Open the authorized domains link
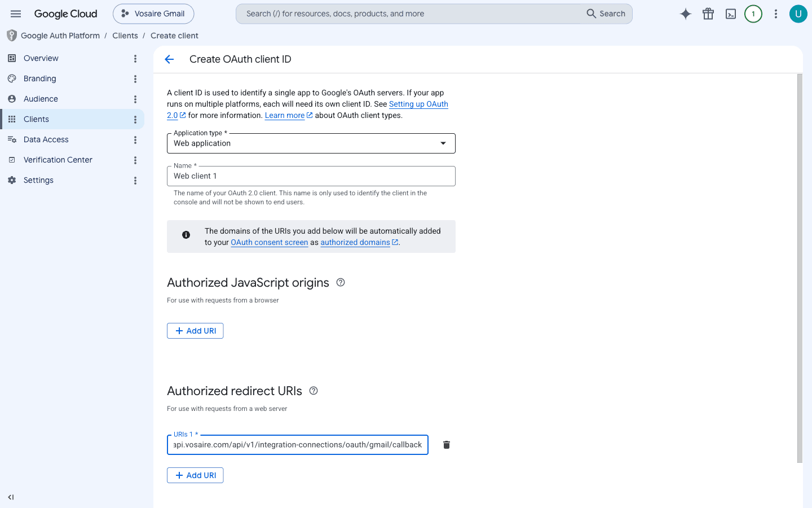 click(x=359, y=242)
